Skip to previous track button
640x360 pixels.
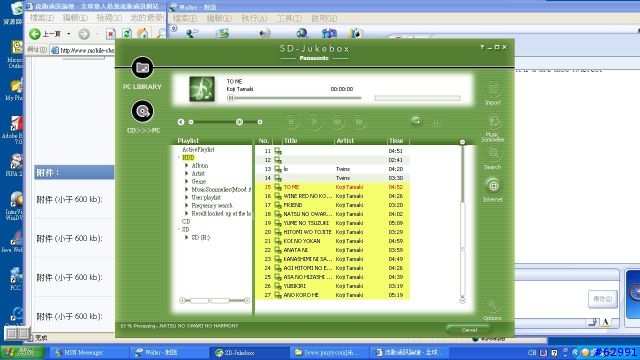pyautogui.click(x=337, y=122)
